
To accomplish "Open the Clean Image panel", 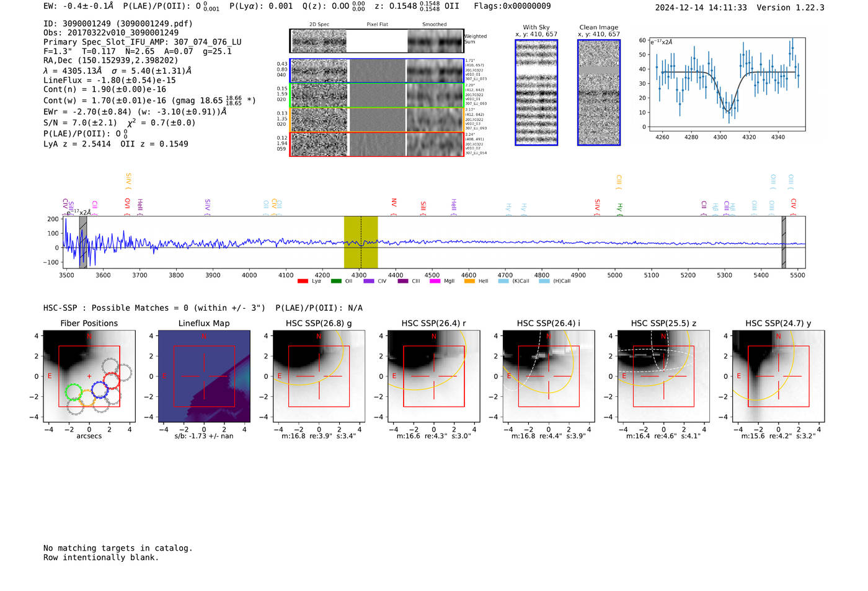I will tap(599, 92).
